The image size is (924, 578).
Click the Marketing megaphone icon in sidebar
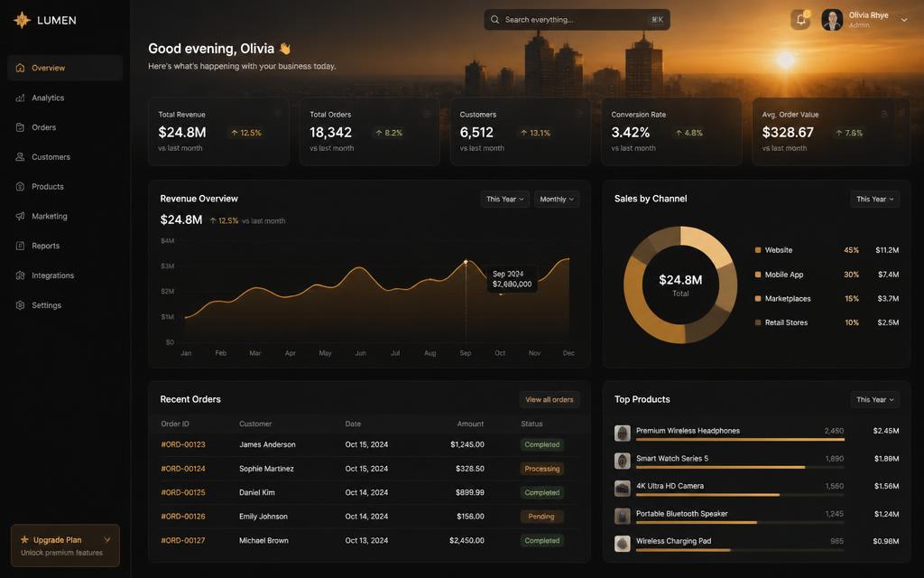coord(20,217)
